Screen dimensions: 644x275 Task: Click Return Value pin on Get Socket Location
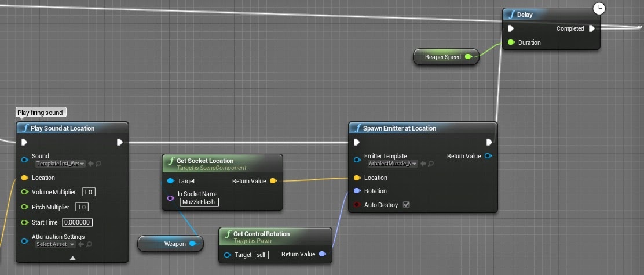[273, 181]
